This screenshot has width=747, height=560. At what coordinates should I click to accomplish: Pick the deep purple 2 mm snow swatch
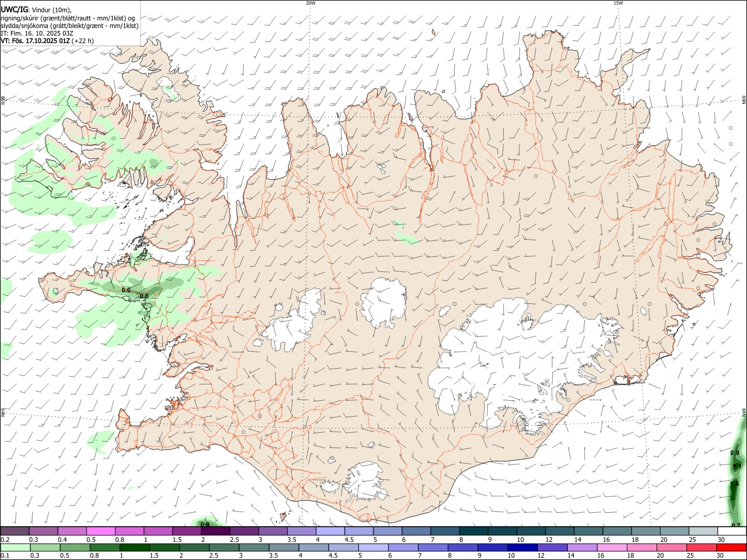215,531
